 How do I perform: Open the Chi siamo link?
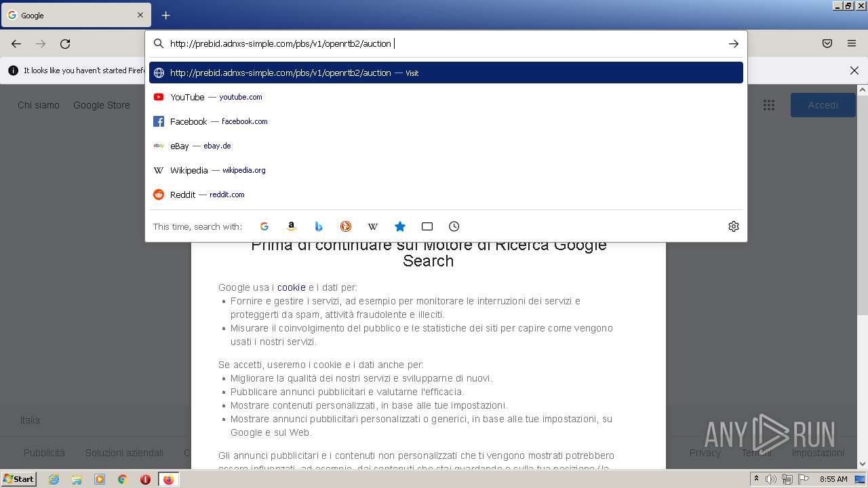click(39, 105)
